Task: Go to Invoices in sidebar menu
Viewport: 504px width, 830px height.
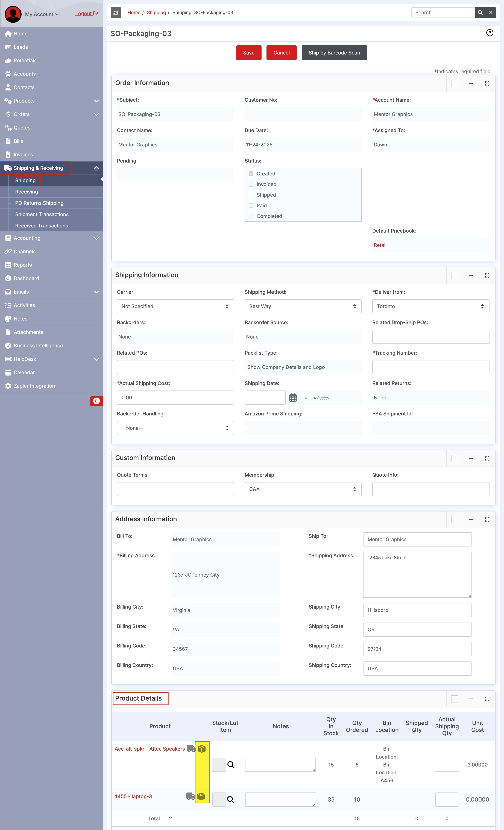Action: [23, 155]
